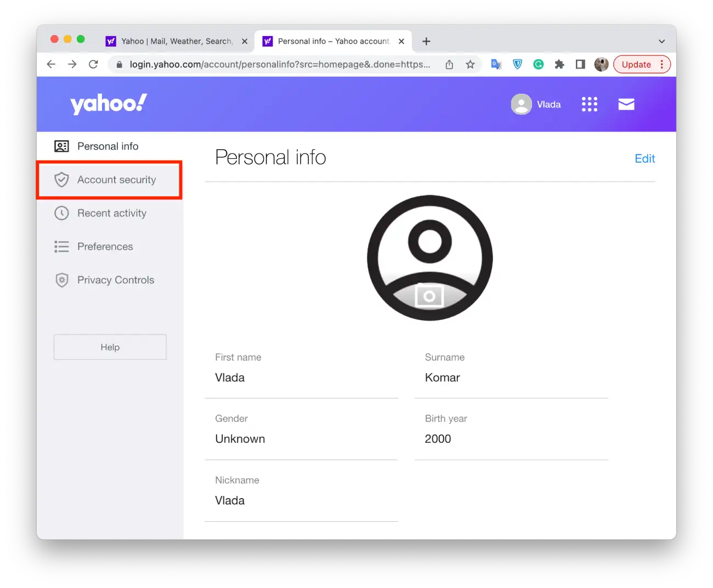Open the Bitwarden shield extension
The height and width of the screenshot is (588, 713).
click(517, 64)
